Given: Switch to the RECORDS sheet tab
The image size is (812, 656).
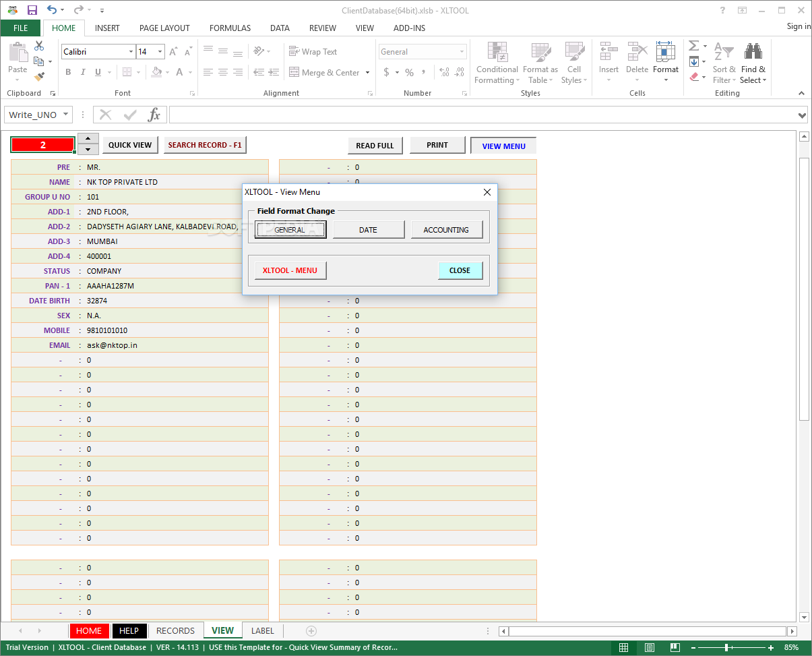Looking at the screenshot, I should pyautogui.click(x=175, y=631).
